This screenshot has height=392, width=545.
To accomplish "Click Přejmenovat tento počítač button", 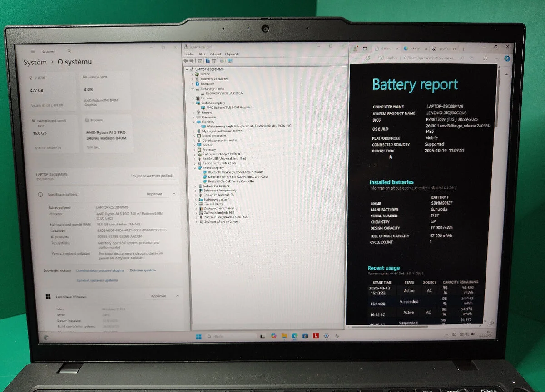I will click(153, 176).
